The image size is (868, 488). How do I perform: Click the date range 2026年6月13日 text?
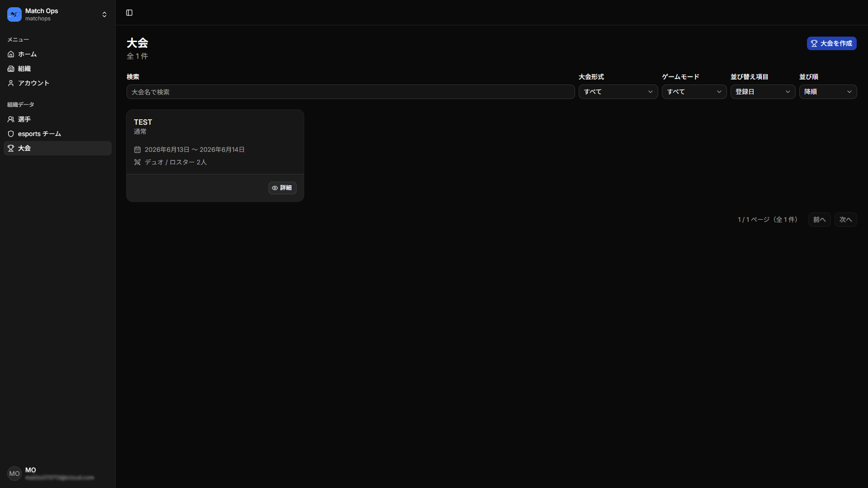click(x=194, y=150)
